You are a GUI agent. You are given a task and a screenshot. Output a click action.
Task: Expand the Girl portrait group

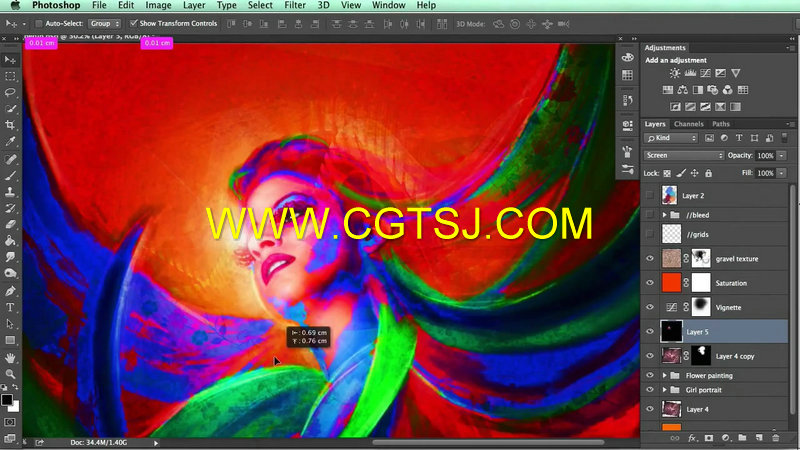[664, 390]
